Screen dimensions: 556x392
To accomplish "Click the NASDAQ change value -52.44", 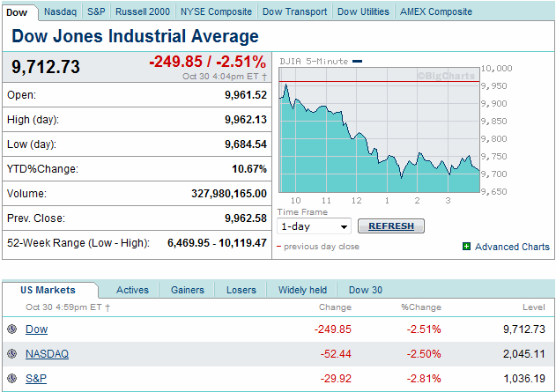I will click(336, 354).
